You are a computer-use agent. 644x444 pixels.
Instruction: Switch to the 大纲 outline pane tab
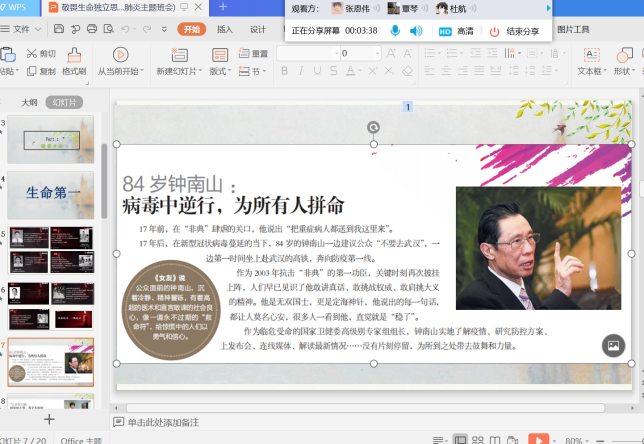coord(29,102)
